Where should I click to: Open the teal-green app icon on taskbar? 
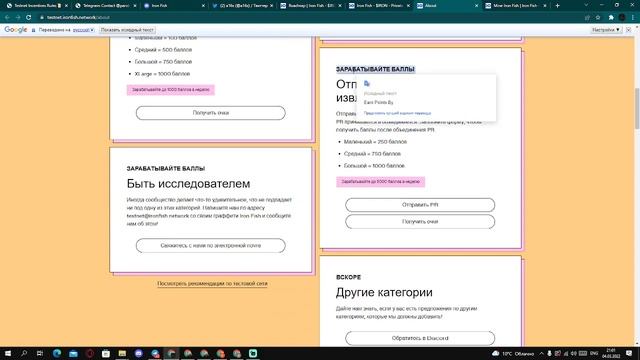point(253,353)
